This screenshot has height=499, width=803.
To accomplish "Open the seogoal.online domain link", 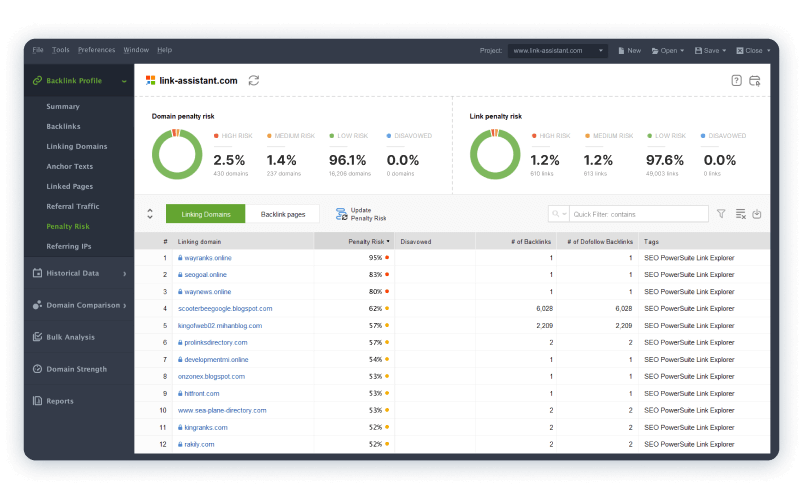I will (x=205, y=275).
